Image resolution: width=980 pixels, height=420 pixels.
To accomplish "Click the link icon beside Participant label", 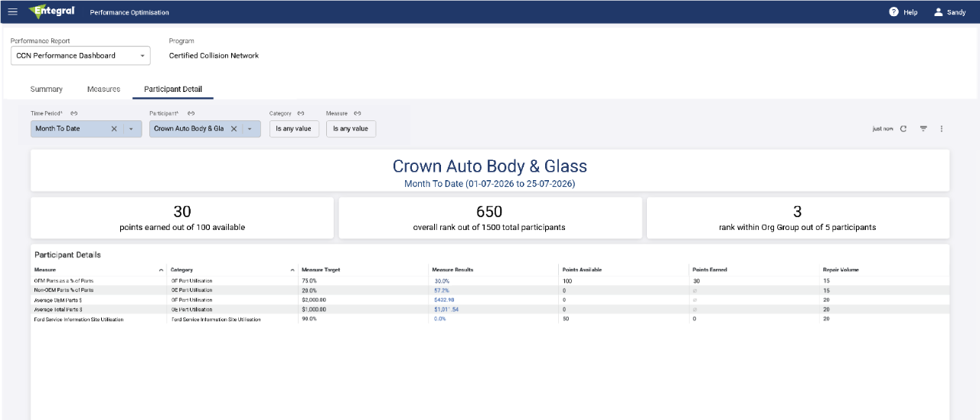I will [x=191, y=113].
